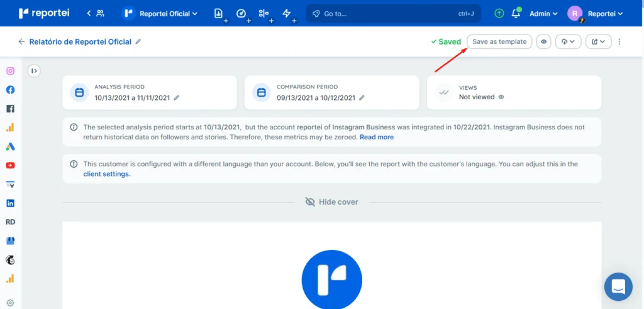Viewport: 644px width, 309px height.
Task: Select the blue storefront sidebar icon
Action: coord(10,241)
